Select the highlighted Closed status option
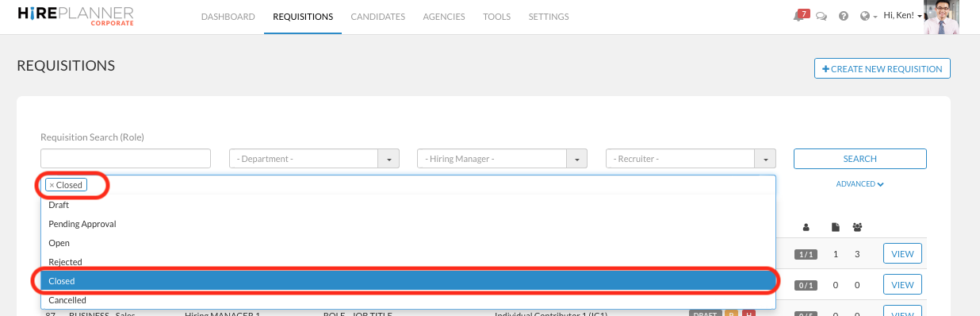980x316 pixels. pos(408,281)
